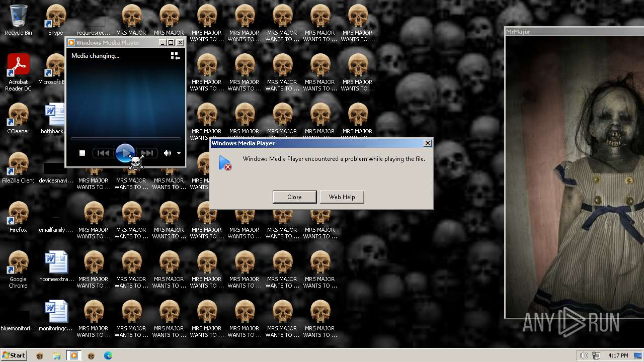Viewport: 644px width, 362px height.
Task: Select the devicesnavi desktop file
Action: click(x=56, y=171)
